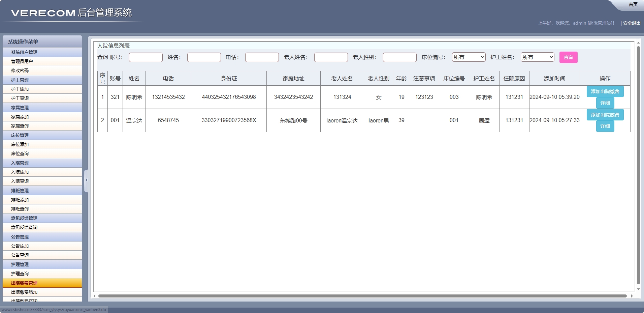This screenshot has width=644, height=313.
Task: Collapse the 护理管理 menu section
Action: [42, 264]
